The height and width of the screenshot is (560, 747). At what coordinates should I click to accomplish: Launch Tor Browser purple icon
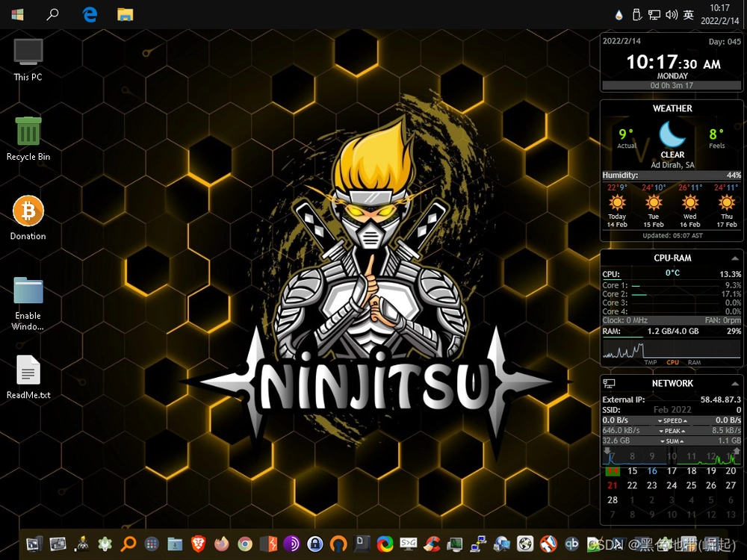point(291,544)
